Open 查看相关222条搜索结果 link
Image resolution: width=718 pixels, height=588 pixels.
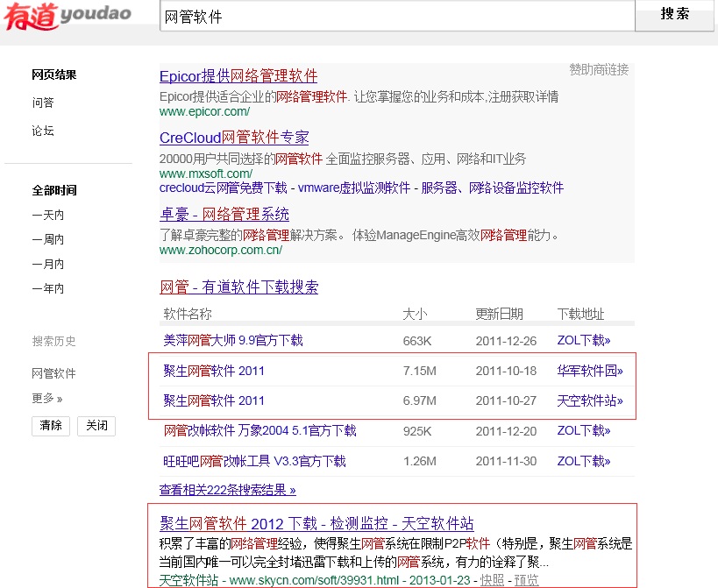tap(228, 490)
